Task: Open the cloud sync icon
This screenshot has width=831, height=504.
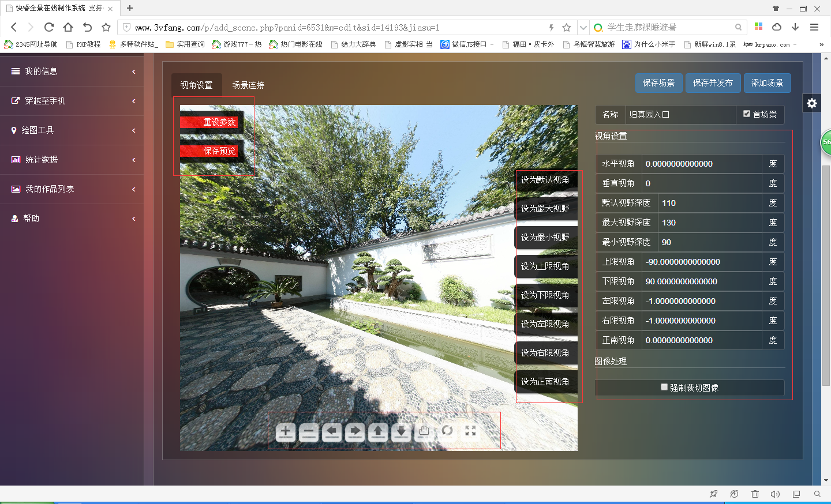Action: [777, 27]
